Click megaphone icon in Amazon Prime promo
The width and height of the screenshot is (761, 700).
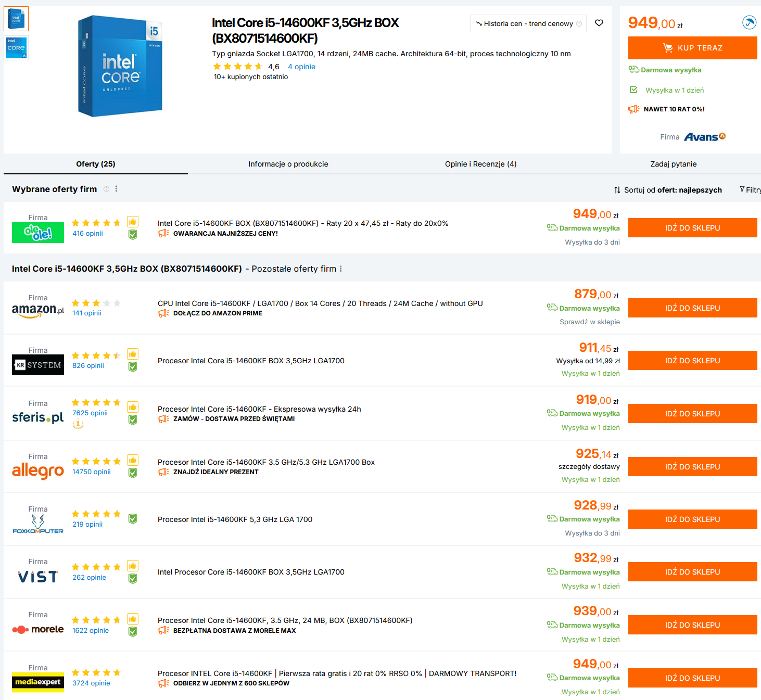tap(163, 313)
